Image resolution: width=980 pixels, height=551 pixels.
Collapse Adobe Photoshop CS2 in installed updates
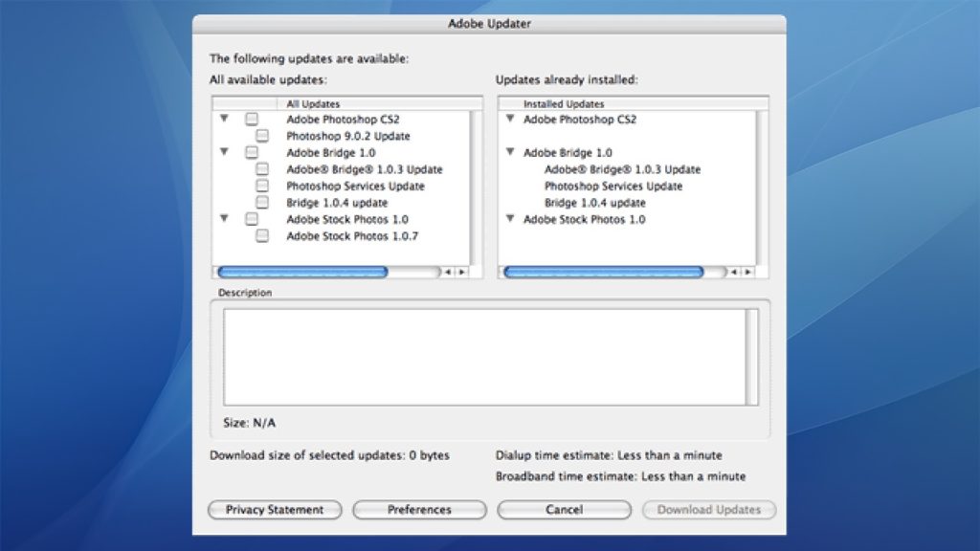pos(511,118)
